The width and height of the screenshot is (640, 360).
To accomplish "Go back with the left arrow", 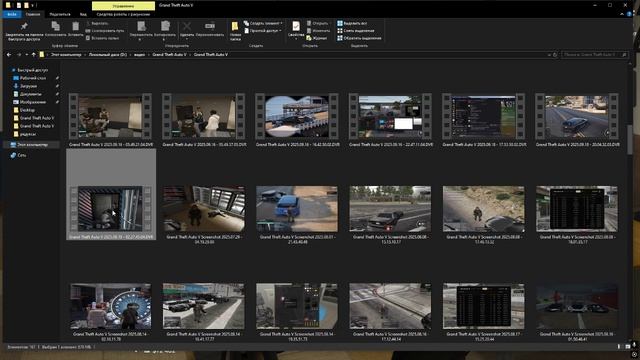I will (x=9, y=54).
